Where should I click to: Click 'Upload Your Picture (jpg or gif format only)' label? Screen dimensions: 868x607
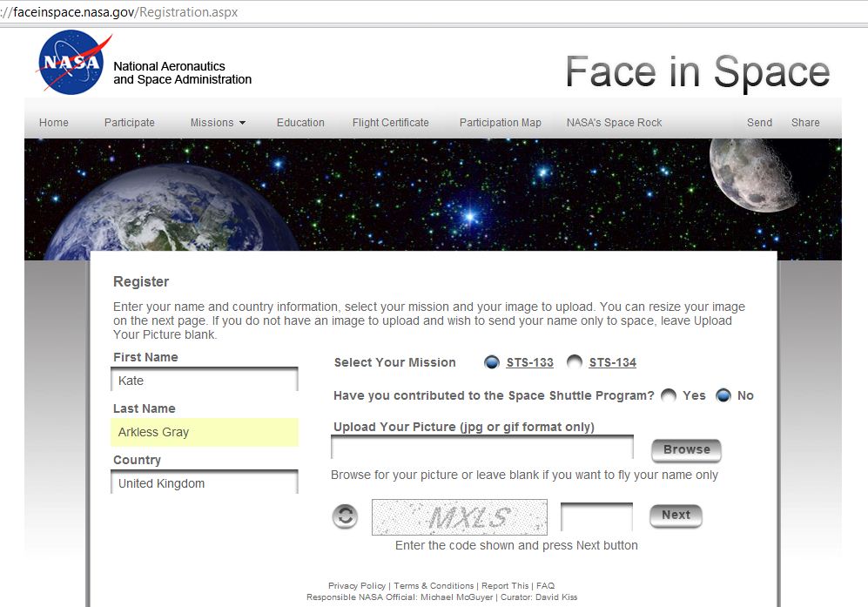point(464,427)
